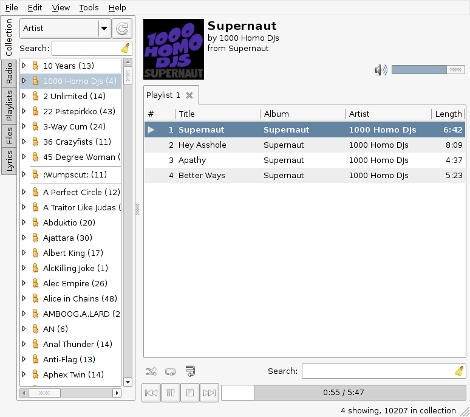Select the Hey Asshole track row
Viewport: 470px width, 417px height.
pyautogui.click(x=305, y=145)
